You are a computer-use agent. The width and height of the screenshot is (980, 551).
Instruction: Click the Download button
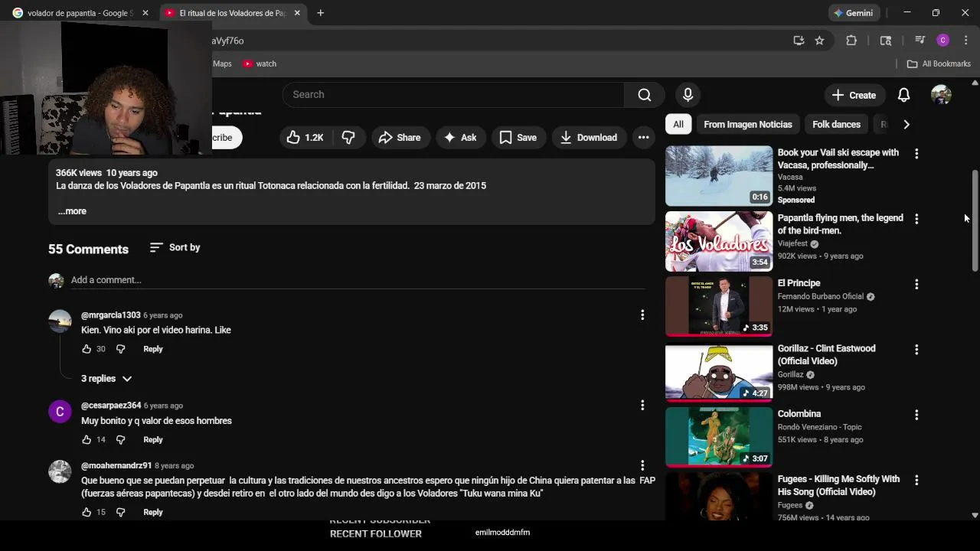coord(589,138)
